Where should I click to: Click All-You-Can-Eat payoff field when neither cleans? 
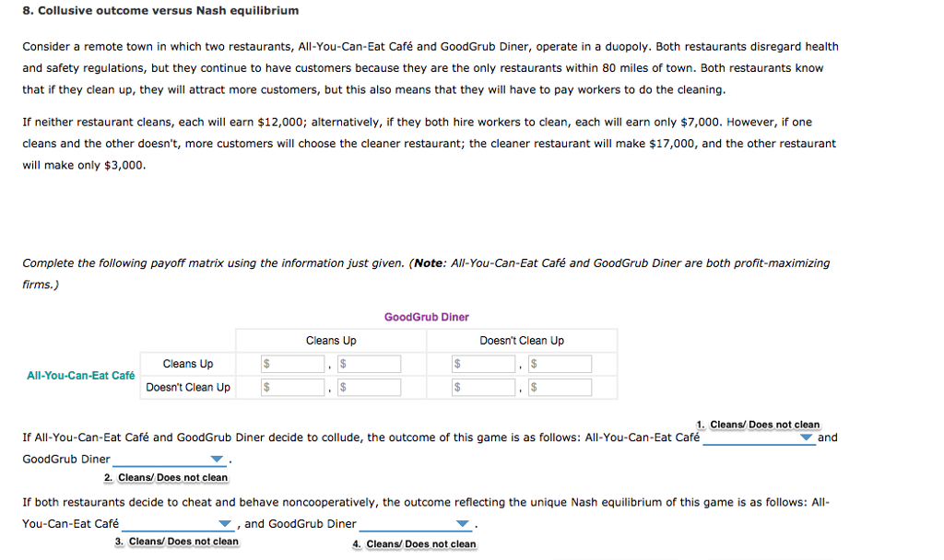484,388
